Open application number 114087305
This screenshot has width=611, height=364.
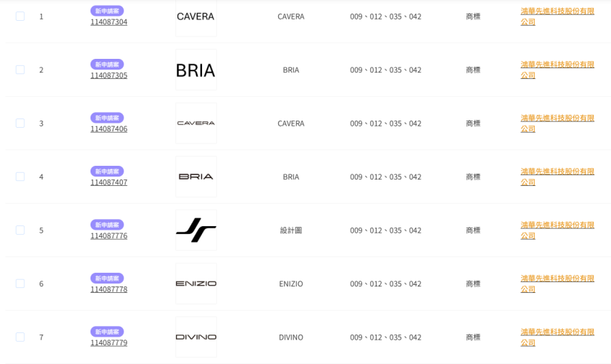click(109, 75)
